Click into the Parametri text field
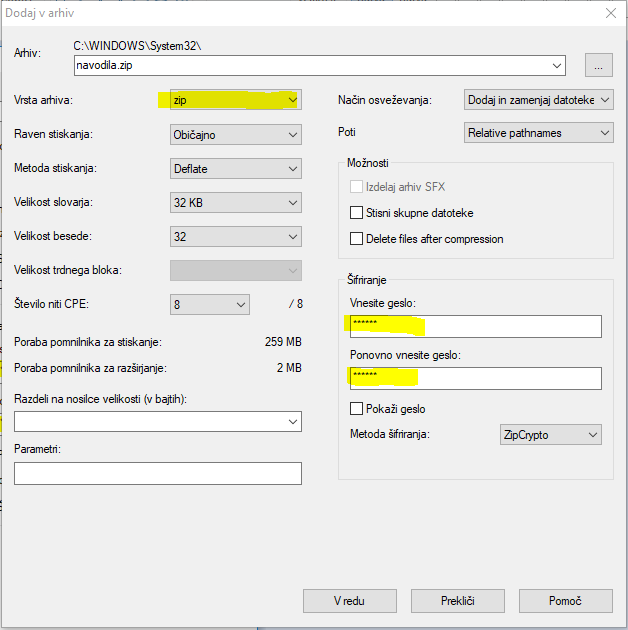 click(158, 474)
